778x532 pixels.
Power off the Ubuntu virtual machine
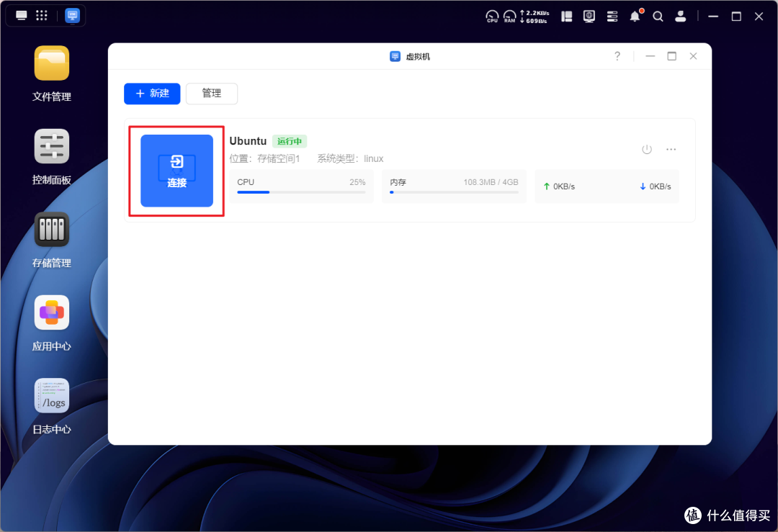pyautogui.click(x=646, y=149)
